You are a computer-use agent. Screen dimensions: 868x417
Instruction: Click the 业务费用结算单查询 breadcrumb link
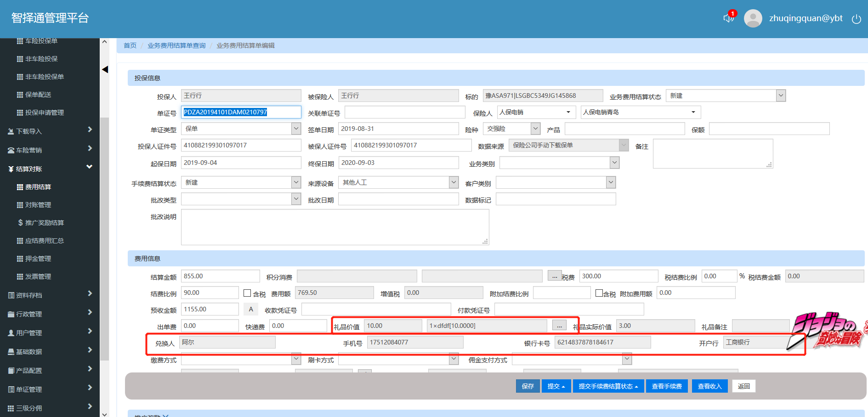click(x=176, y=45)
